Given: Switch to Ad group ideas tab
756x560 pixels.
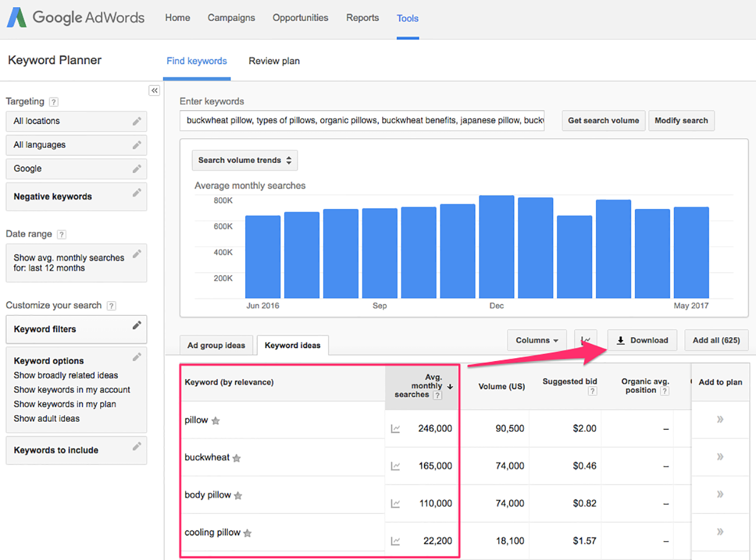Looking at the screenshot, I should (x=216, y=346).
